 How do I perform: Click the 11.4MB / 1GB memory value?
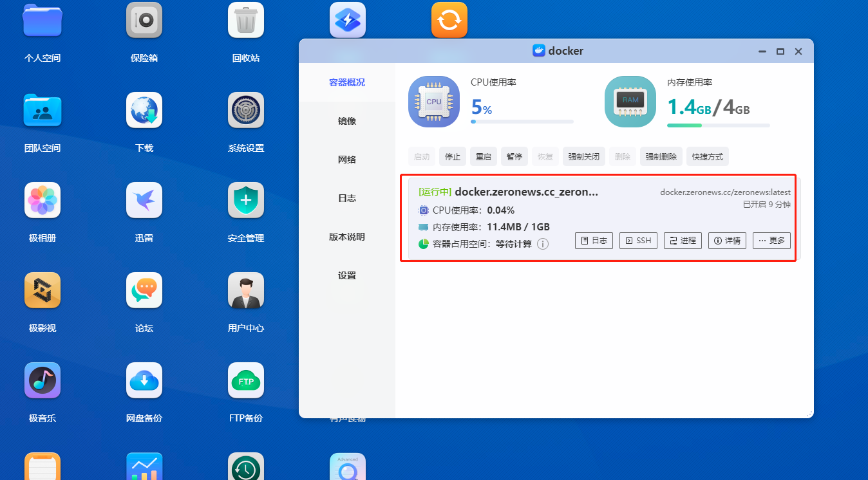518,227
